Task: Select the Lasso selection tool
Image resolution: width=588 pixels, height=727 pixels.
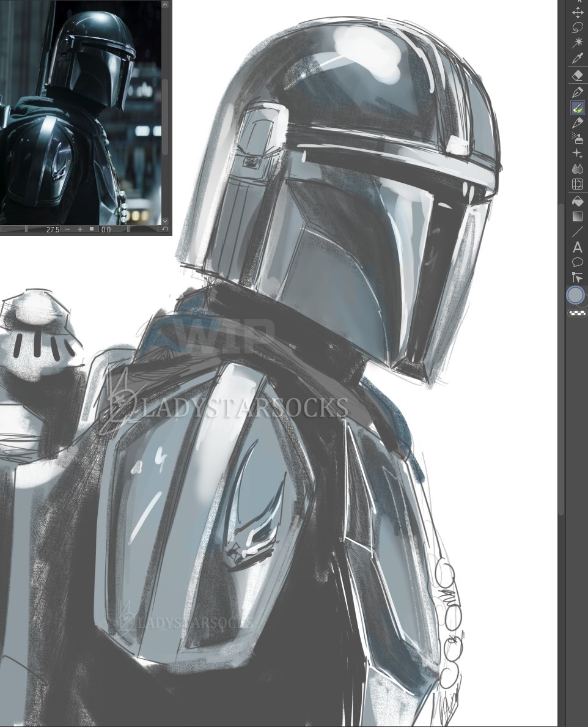Action: point(578,28)
